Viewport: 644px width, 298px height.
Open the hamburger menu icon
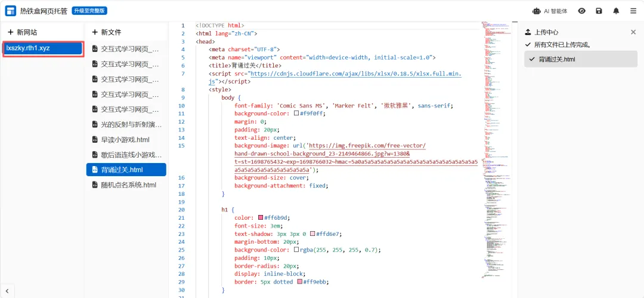(633, 11)
